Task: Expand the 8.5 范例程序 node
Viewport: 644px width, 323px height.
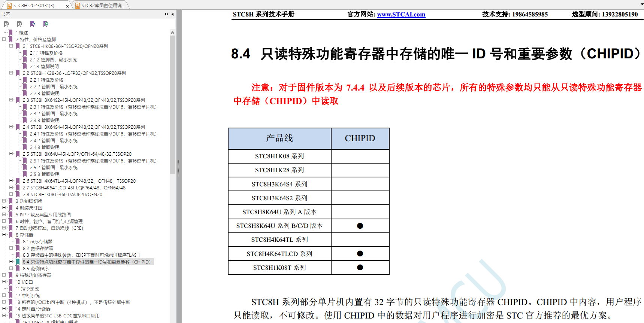Action: [11, 268]
